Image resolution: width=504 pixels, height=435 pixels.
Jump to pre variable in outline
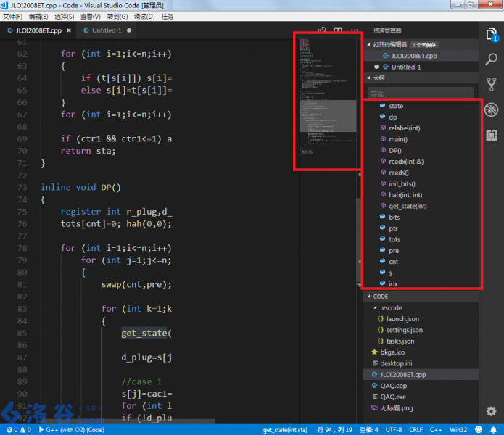(394, 251)
